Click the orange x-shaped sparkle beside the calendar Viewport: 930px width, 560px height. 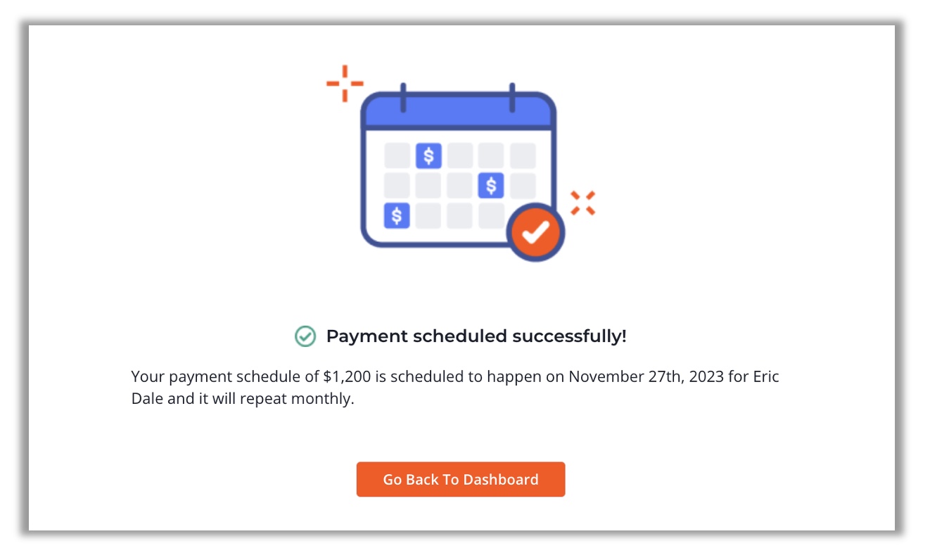coord(582,203)
